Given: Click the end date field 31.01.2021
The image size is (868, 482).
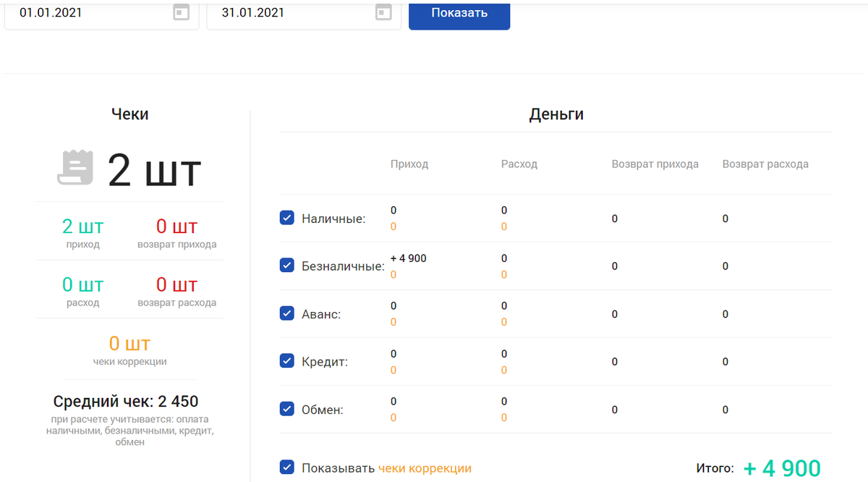Looking at the screenshot, I should (x=304, y=13).
